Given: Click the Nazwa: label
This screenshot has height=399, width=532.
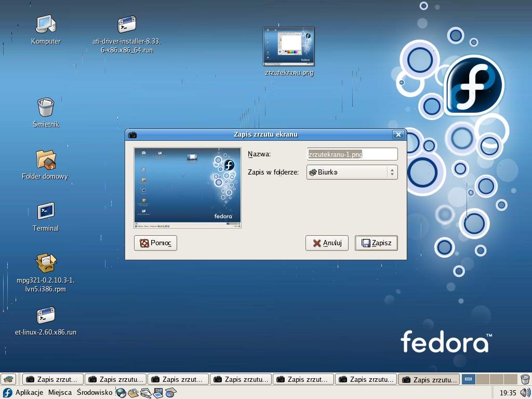Looking at the screenshot, I should tap(259, 154).
